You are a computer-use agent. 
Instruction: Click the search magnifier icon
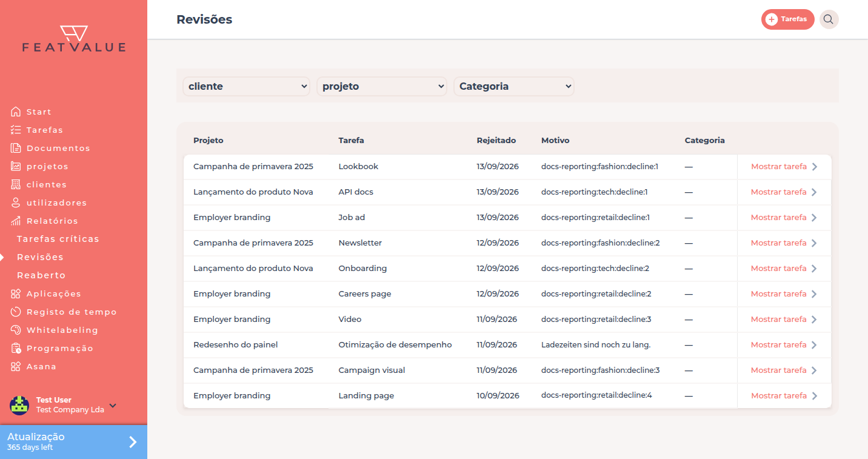[829, 19]
